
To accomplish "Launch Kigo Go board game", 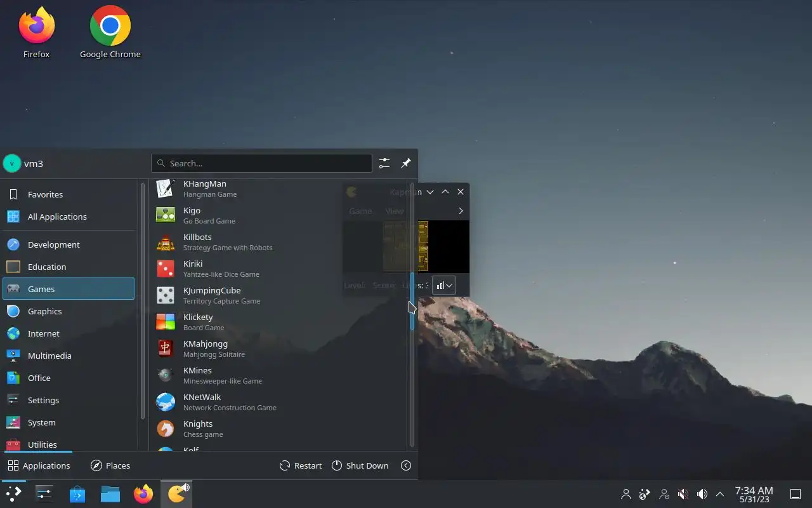I will tap(278, 215).
